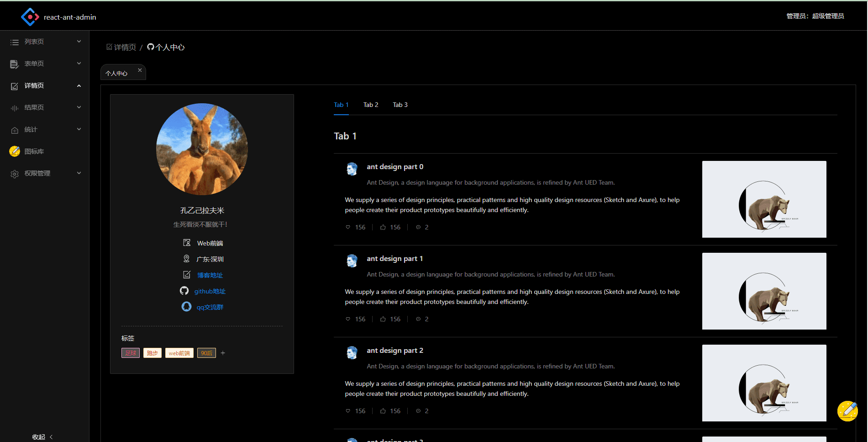This screenshot has width=868, height=442.
Task: Switch to Tab 1
Action: tap(341, 105)
